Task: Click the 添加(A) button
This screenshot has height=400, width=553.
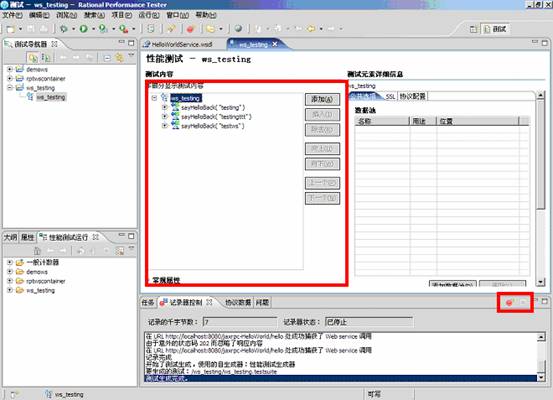Action: click(x=322, y=99)
